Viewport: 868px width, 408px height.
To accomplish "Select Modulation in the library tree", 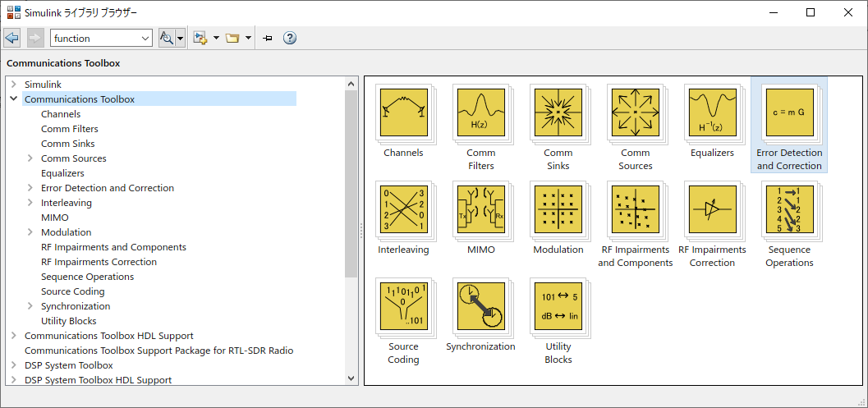I will 67,232.
